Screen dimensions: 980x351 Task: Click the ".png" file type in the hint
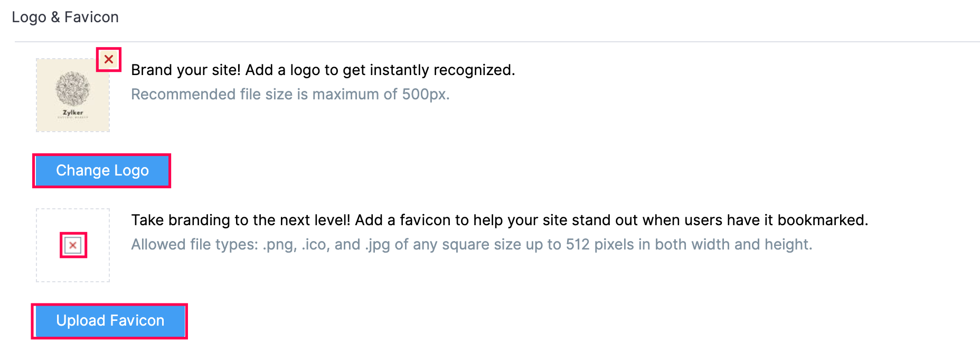coord(279,244)
